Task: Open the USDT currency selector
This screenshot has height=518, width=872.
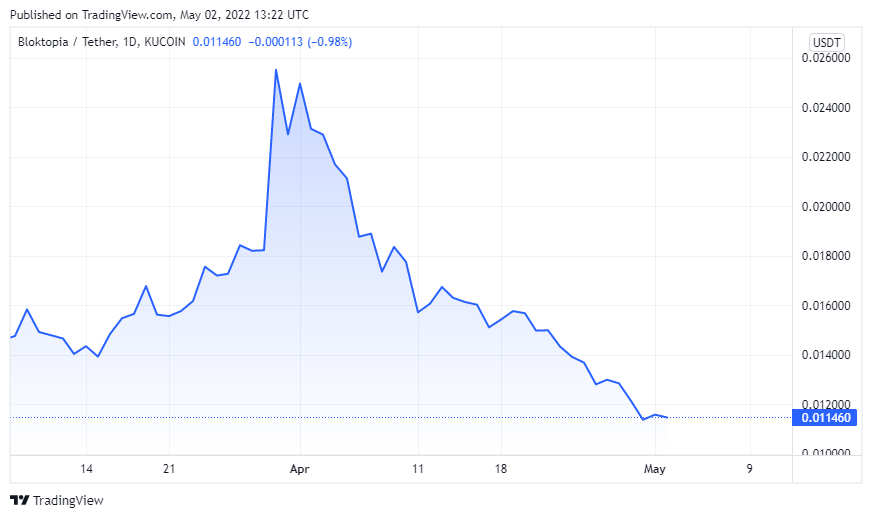Action: [826, 42]
